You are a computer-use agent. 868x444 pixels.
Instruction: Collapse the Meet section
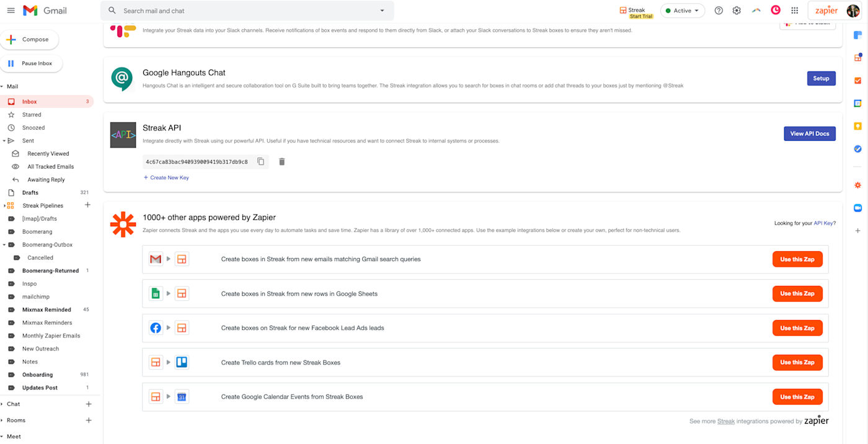tap(2, 437)
